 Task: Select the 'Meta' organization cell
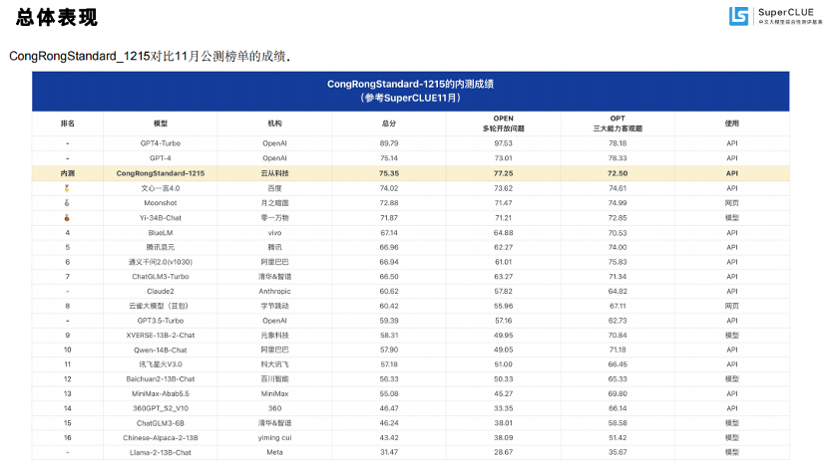click(x=275, y=453)
